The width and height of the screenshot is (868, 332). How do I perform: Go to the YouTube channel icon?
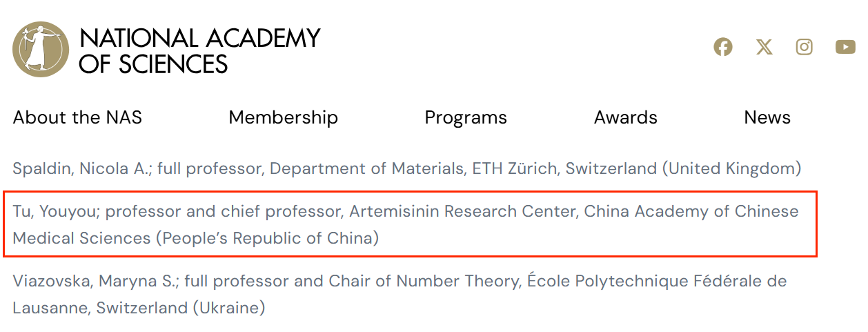[x=845, y=47]
